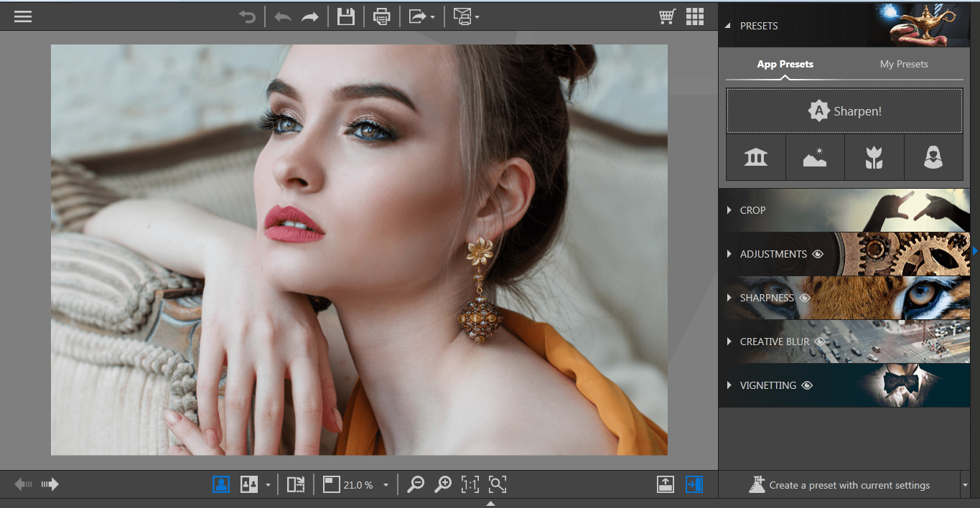Enable the before/after comparison view
The image size is (980, 508).
[x=248, y=484]
